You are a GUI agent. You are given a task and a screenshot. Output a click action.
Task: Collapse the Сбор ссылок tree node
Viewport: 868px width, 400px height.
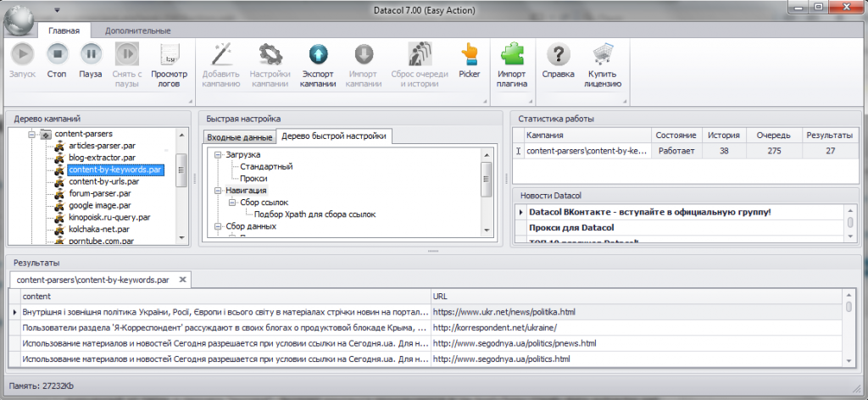[x=232, y=203]
